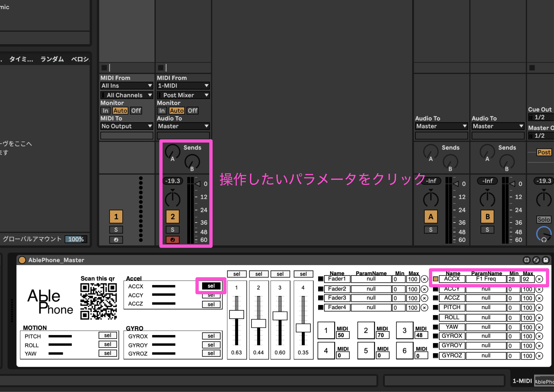The width and height of the screenshot is (554, 392).
Task: Clear the Fader1 mapping with its x icon
Action: click(x=424, y=279)
